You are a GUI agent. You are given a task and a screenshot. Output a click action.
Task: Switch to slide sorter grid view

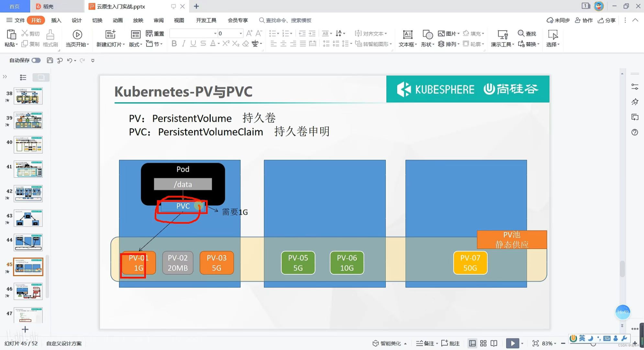(x=483, y=343)
